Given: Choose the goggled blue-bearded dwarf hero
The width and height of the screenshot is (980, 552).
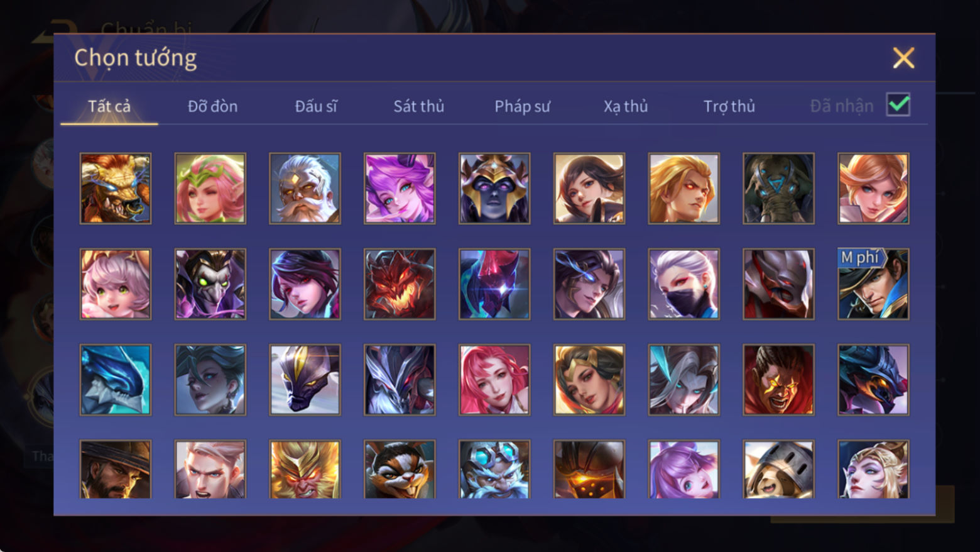Looking at the screenshot, I should point(494,469).
